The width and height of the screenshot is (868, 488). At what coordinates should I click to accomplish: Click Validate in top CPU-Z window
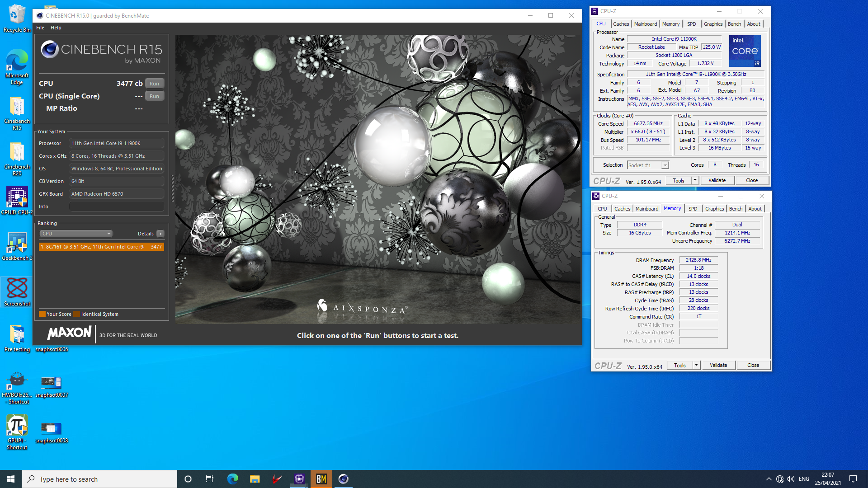click(717, 180)
